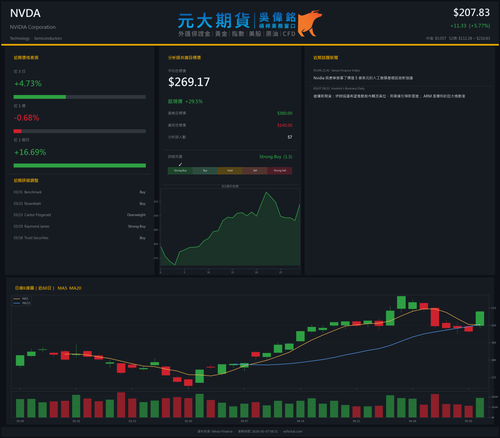The width and height of the screenshot is (500, 438).
Task: Open the Investor's Business Daily ARM headline
Action: [x=389, y=96]
